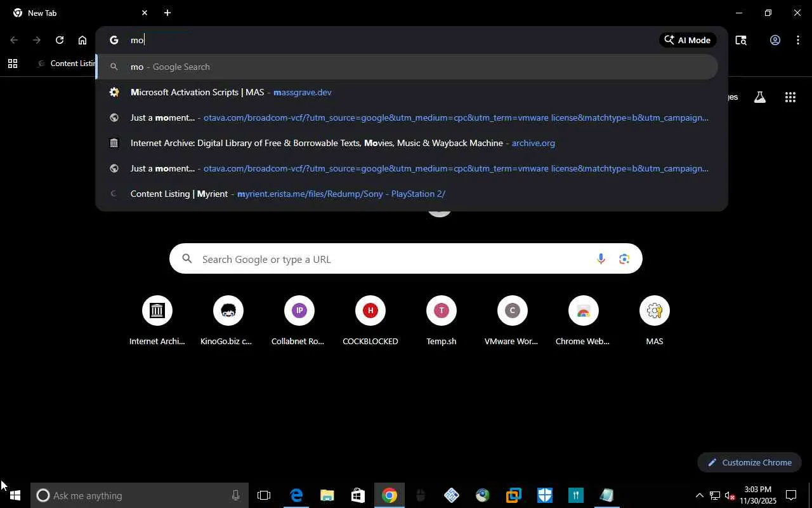Open the COCKBLOCKED shortcut tile

coord(370,321)
